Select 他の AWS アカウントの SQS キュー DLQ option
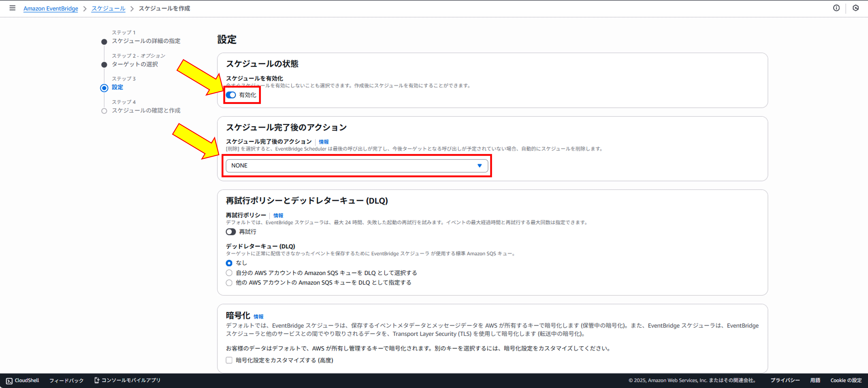 point(229,283)
